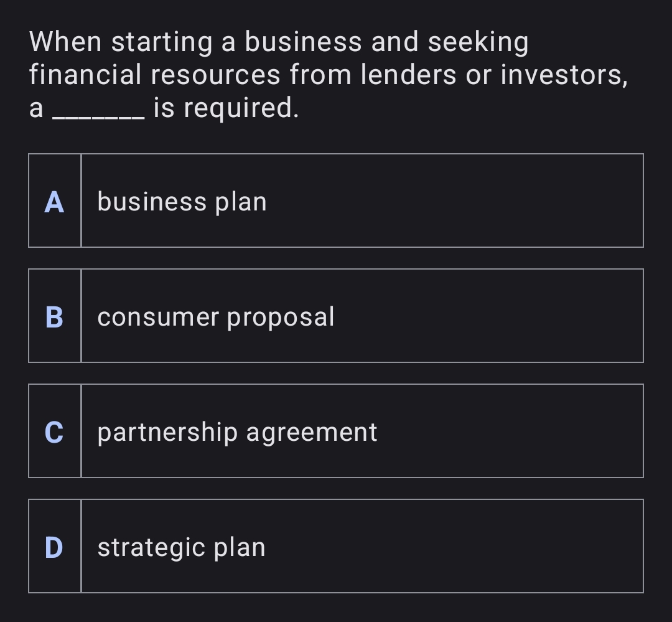Viewport: 672px width, 622px height.
Task: Select answer letter B
Action: (x=55, y=317)
